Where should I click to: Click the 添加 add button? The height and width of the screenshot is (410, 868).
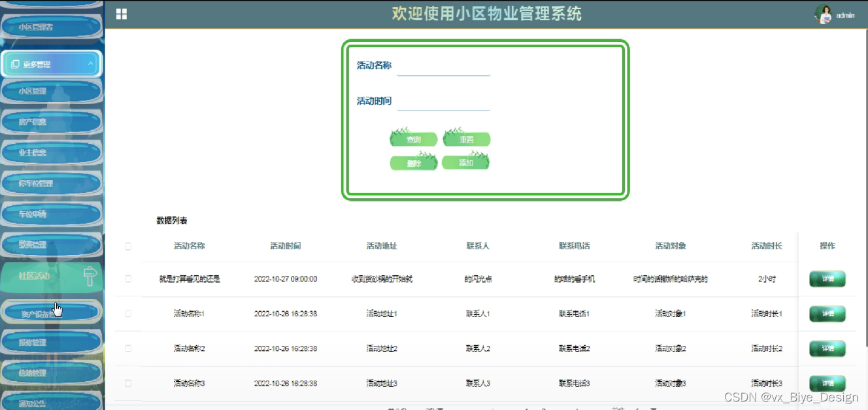pyautogui.click(x=466, y=162)
